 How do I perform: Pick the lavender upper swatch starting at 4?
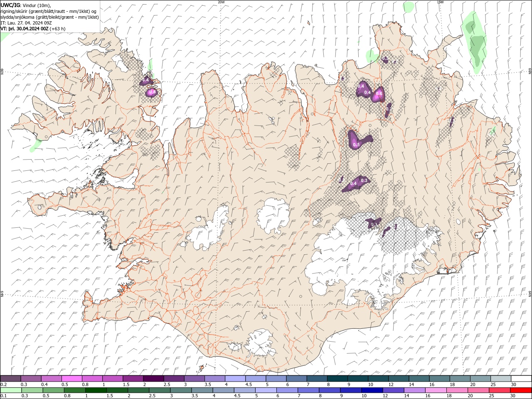coord(235,379)
